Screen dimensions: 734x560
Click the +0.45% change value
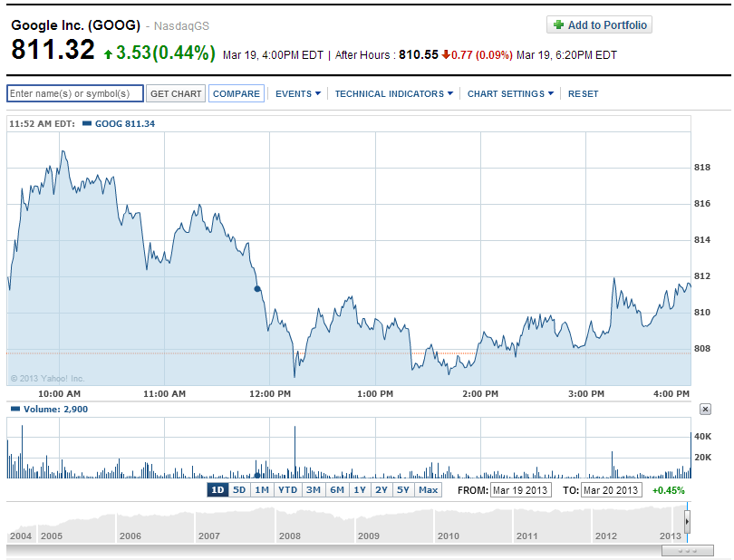(x=668, y=490)
